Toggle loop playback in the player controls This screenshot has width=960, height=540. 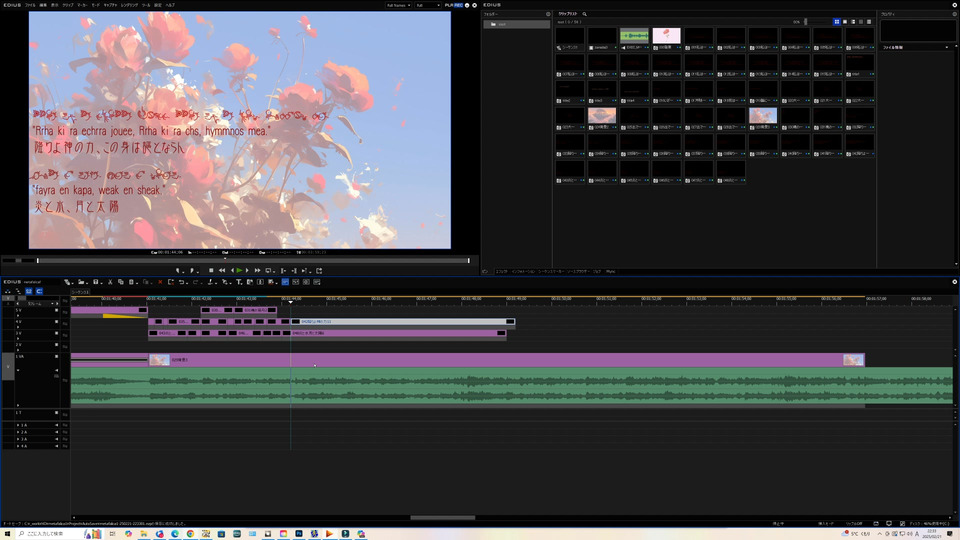click(268, 270)
